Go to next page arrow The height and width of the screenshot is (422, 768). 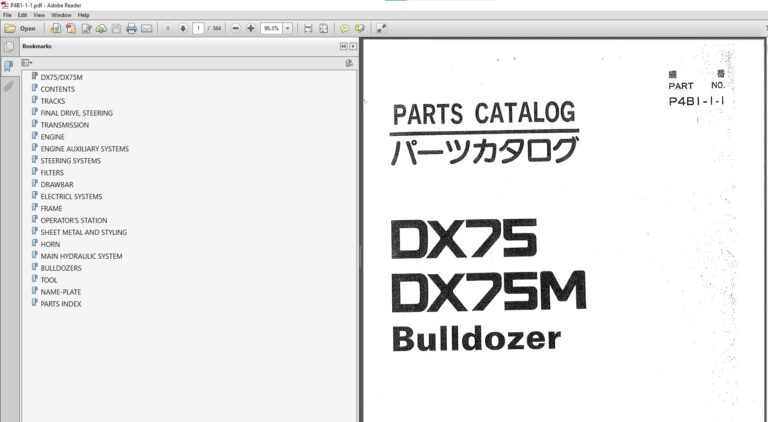pos(183,28)
